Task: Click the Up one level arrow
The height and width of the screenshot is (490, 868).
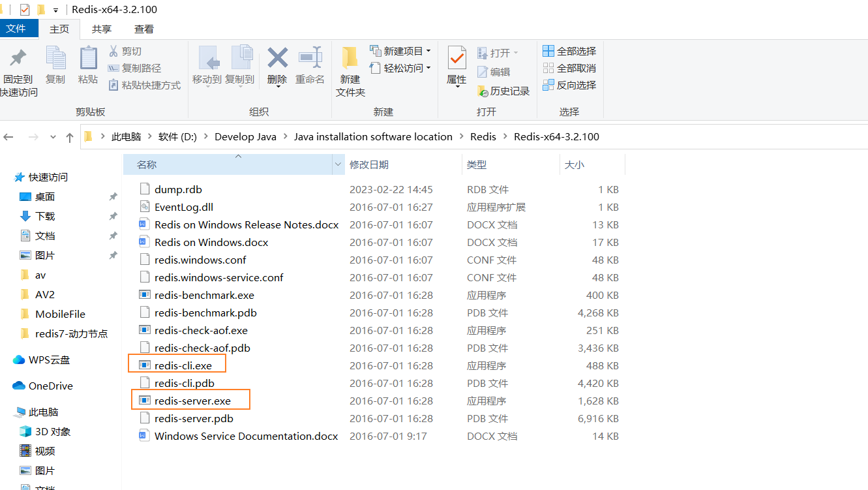Action: 70,137
